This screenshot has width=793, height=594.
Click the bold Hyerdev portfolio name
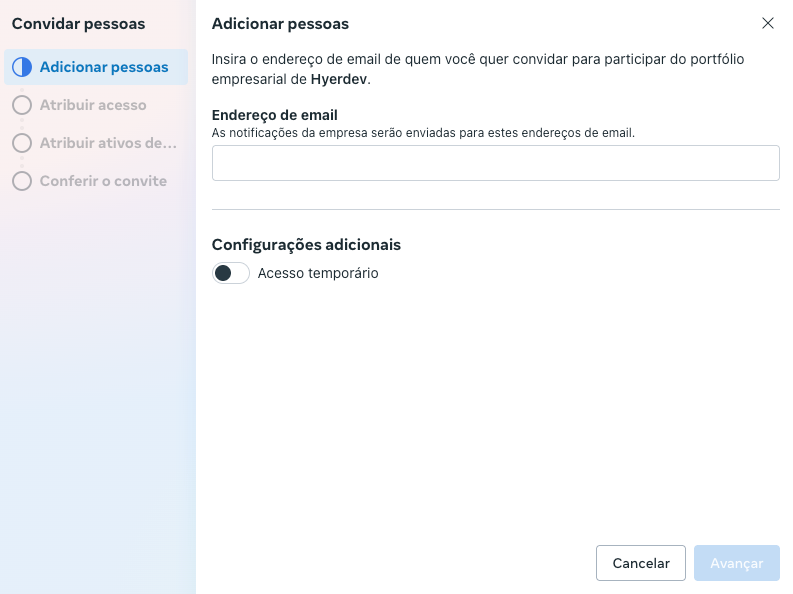click(x=339, y=78)
